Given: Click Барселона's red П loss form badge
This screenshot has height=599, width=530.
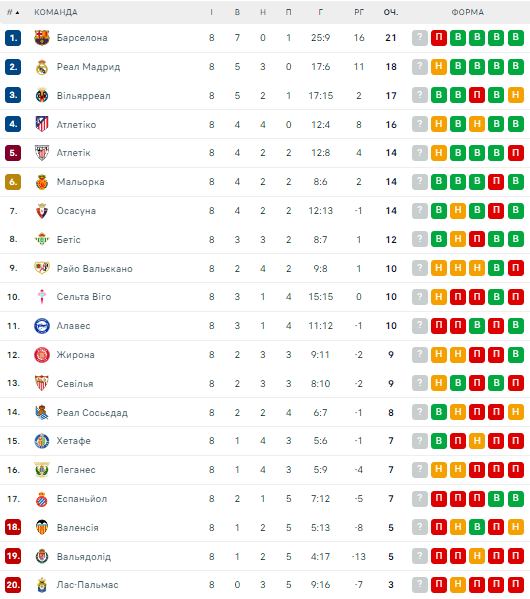Looking at the screenshot, I should point(439,38).
